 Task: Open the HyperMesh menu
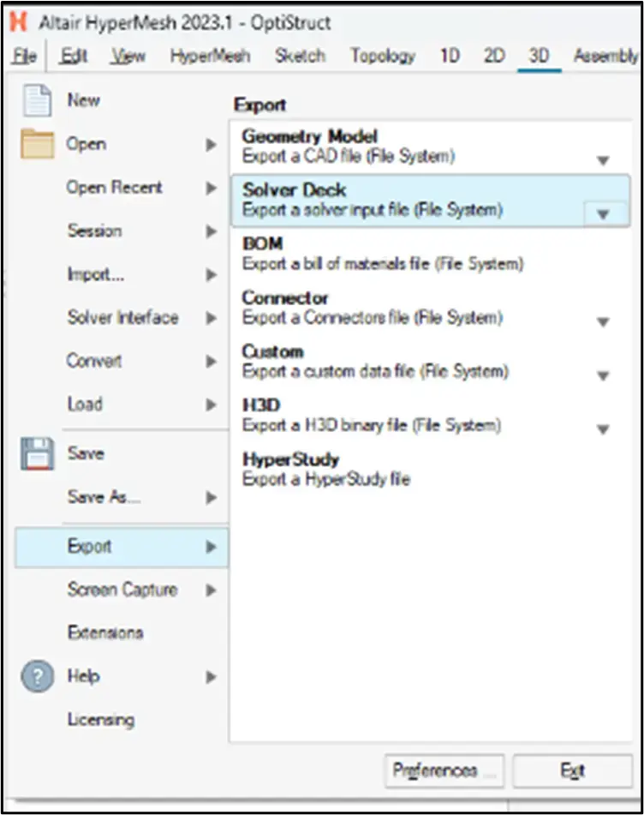click(x=211, y=56)
